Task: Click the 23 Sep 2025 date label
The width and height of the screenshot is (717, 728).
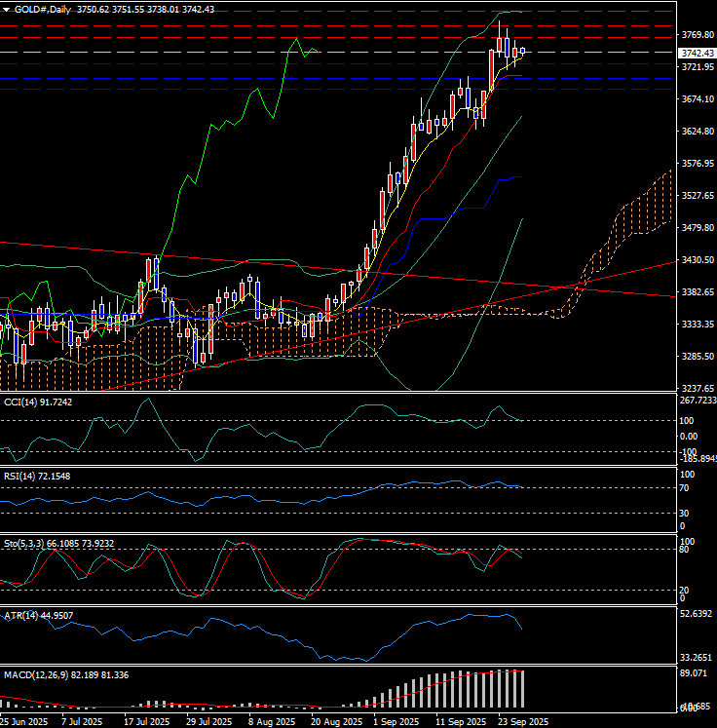Action: tap(523, 722)
